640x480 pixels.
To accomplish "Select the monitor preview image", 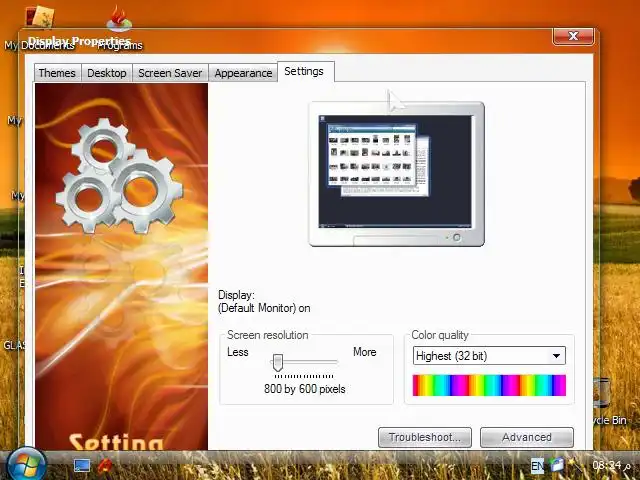I will (396, 174).
